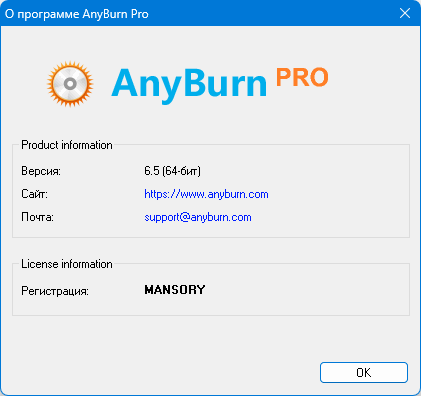
Task: Click the title bar text О программе AnyBurn Pro
Action: pyautogui.click(x=77, y=14)
